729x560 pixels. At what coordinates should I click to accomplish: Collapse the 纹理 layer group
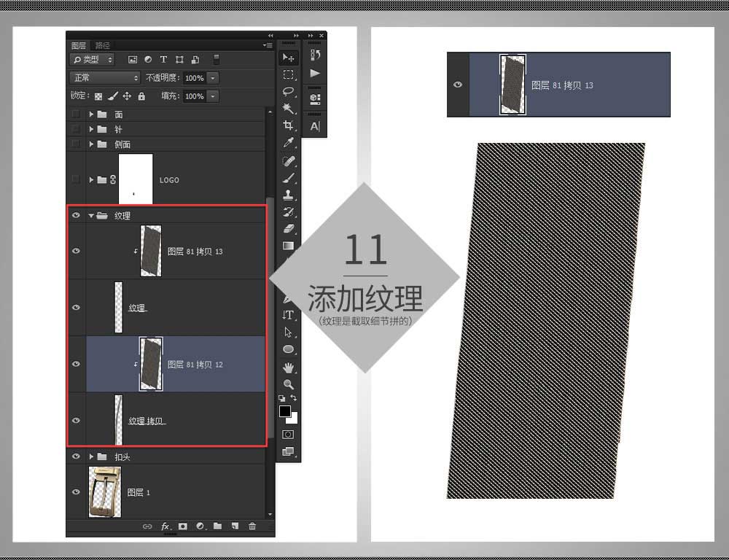pos(91,215)
